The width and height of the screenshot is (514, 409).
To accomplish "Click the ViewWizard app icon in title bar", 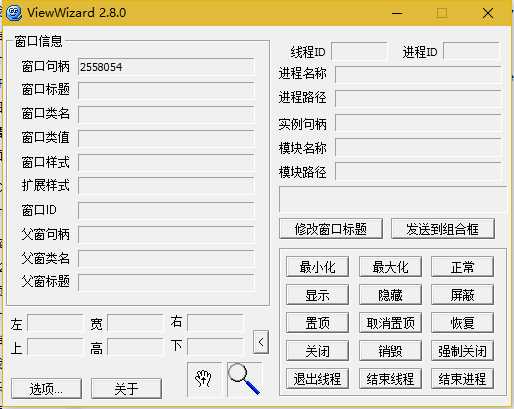I will tap(14, 13).
